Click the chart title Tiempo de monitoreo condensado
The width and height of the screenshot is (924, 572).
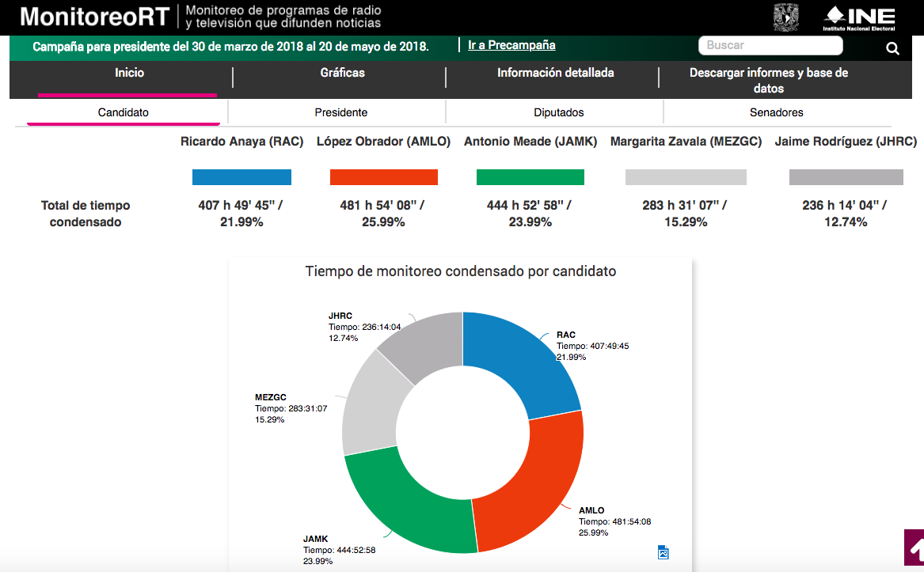(x=461, y=271)
